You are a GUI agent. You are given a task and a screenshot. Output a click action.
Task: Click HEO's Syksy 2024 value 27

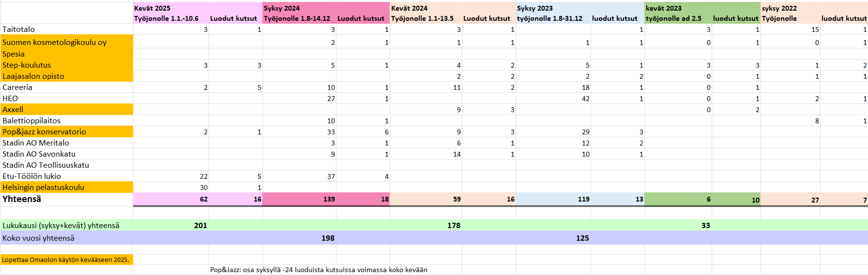[x=299, y=98]
